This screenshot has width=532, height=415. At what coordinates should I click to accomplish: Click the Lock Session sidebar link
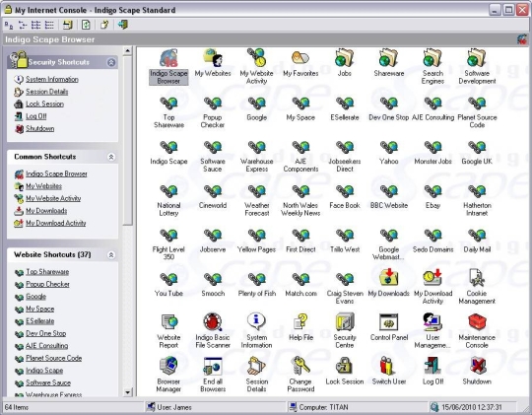44,104
